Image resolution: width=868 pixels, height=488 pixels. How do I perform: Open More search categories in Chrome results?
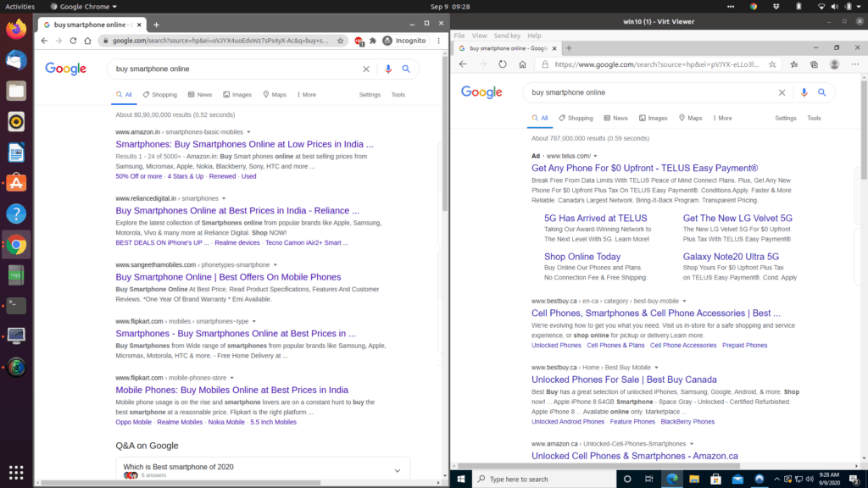(x=306, y=95)
